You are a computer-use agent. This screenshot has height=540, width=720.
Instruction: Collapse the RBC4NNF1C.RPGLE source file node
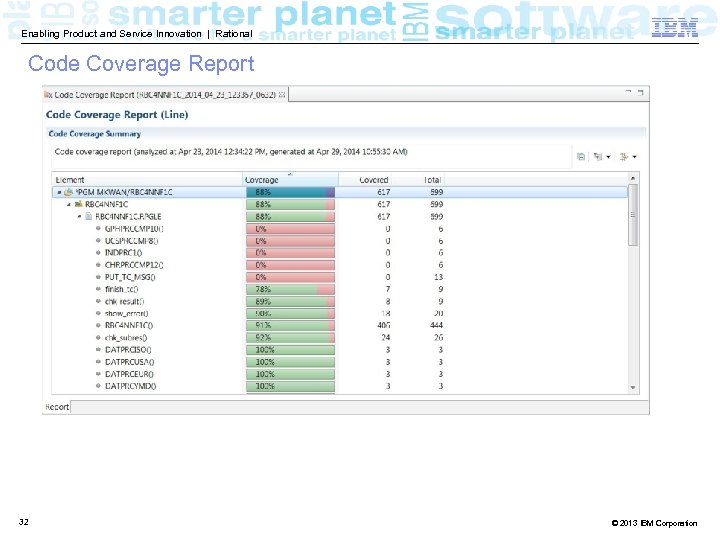pos(79,216)
